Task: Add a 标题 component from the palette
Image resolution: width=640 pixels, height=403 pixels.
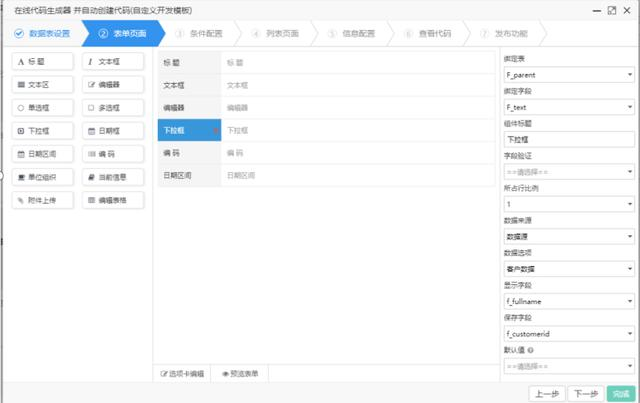Action: coord(43,62)
